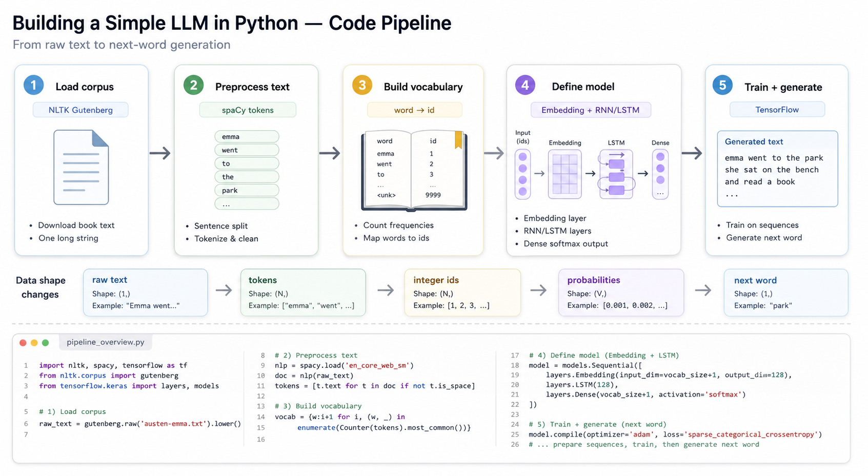Click the 'Count frequencies' bullet
This screenshot has width=868, height=476.
tap(398, 225)
